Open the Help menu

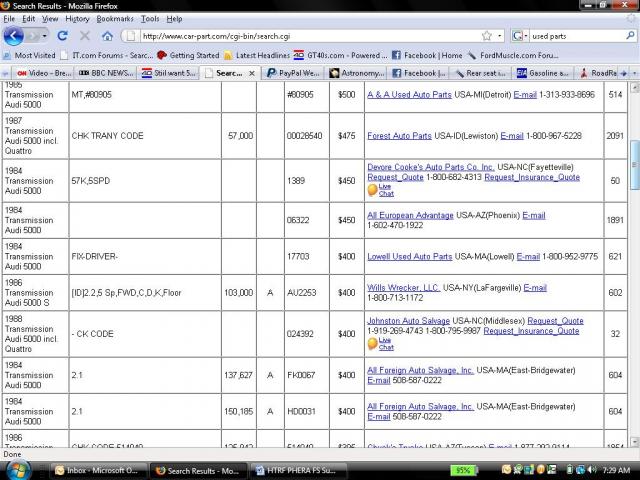[174, 19]
